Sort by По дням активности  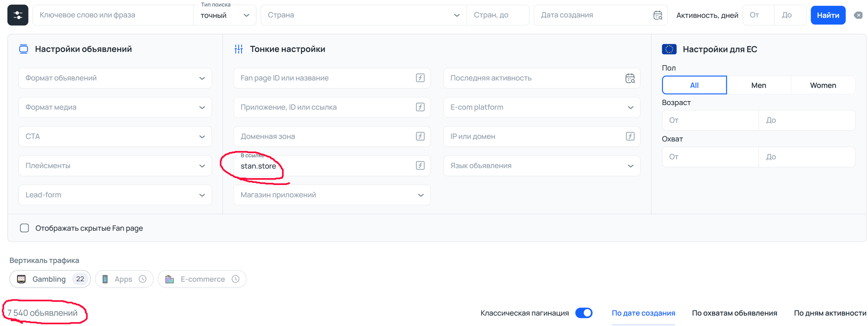[x=830, y=313]
